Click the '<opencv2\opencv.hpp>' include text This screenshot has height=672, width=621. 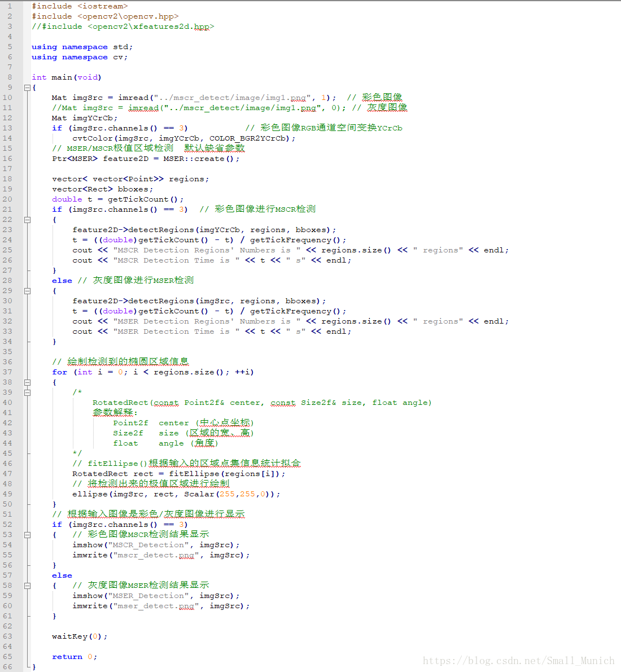pos(128,16)
